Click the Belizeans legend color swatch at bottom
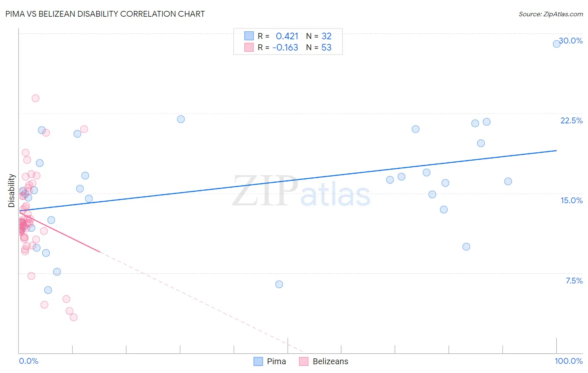The width and height of the screenshot is (588, 373). pos(304,361)
